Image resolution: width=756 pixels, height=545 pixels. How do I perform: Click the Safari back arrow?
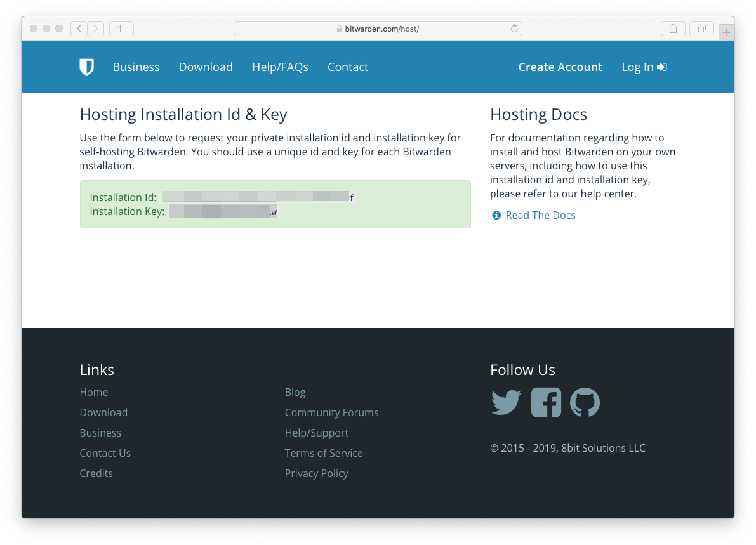[79, 29]
